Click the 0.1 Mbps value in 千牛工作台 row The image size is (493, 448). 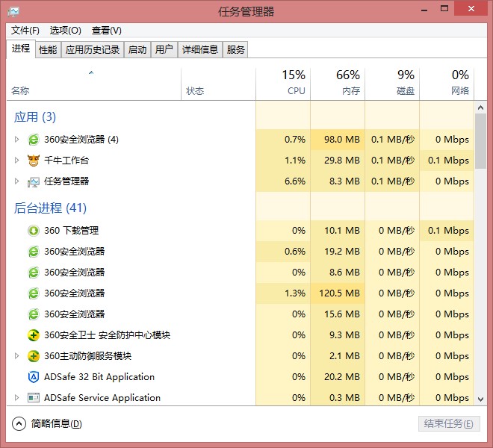[x=448, y=161]
